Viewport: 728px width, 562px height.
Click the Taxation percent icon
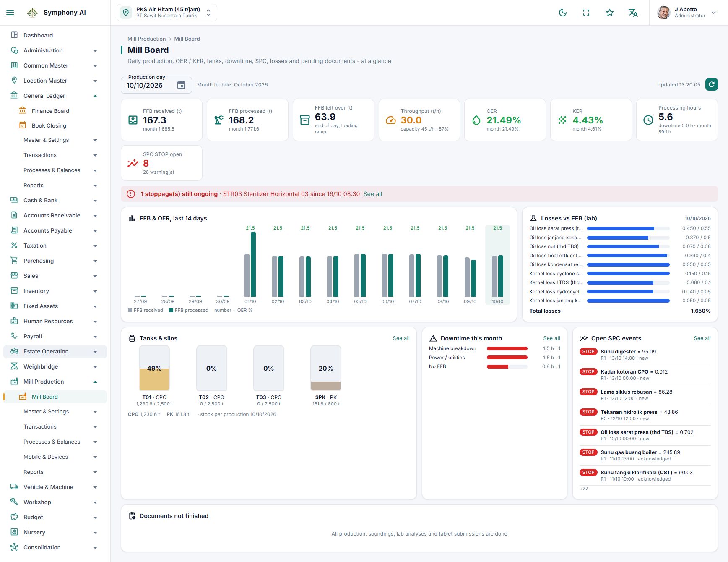[x=14, y=246]
